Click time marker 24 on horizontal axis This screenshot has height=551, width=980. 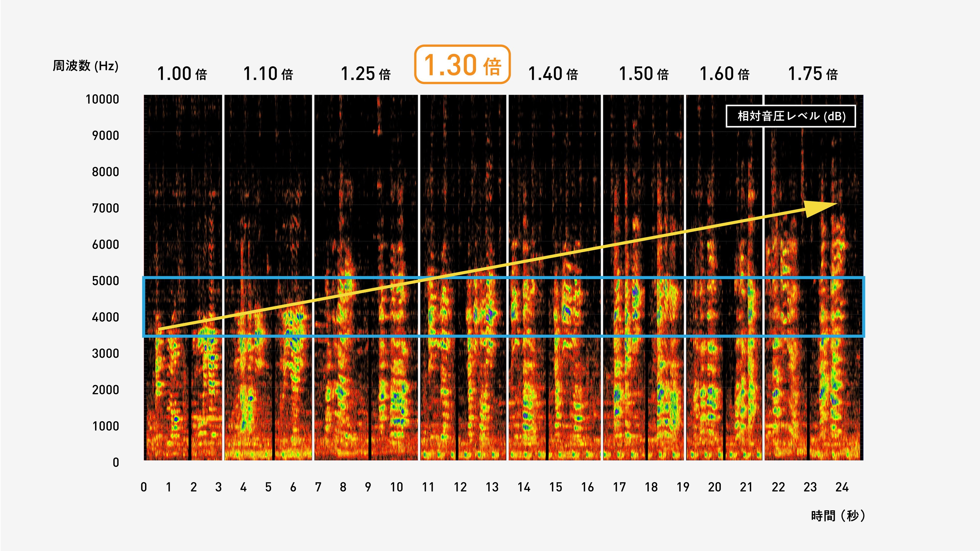[842, 487]
